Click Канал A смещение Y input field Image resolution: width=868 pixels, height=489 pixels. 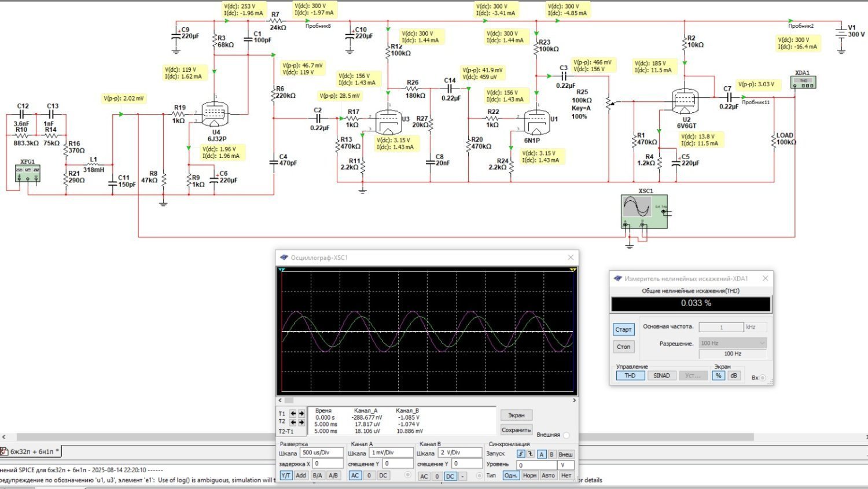[398, 464]
